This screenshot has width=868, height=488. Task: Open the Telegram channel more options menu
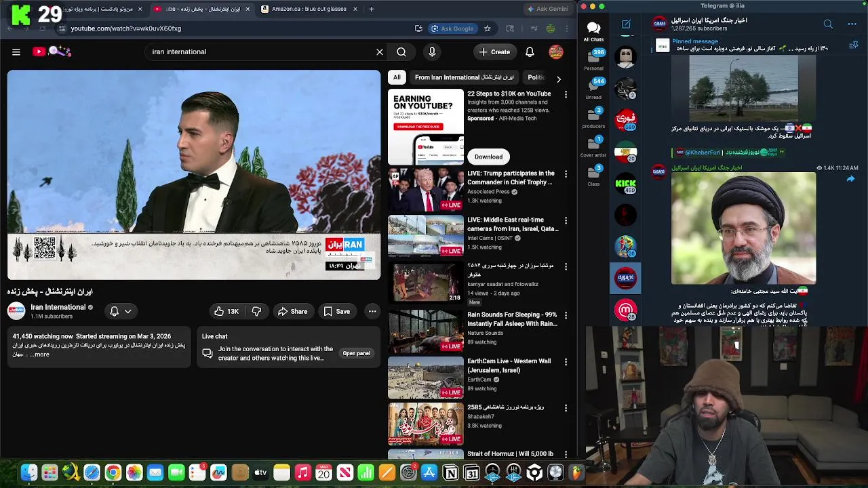point(852,24)
